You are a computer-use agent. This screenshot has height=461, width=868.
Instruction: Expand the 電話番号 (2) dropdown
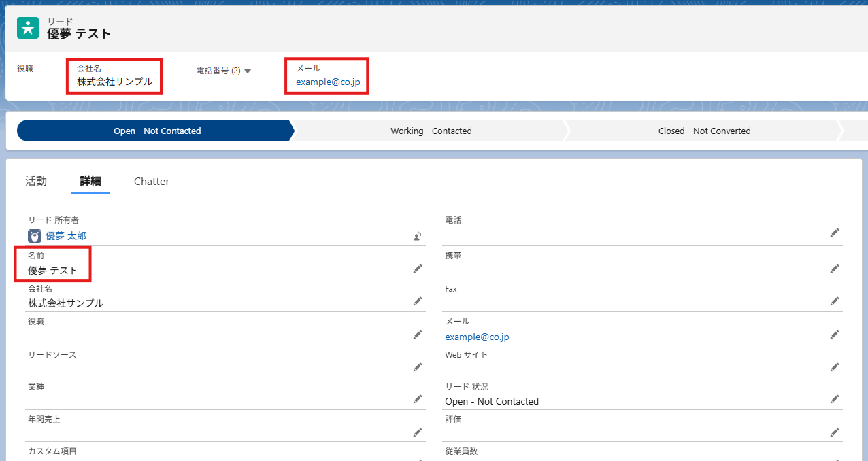click(248, 71)
